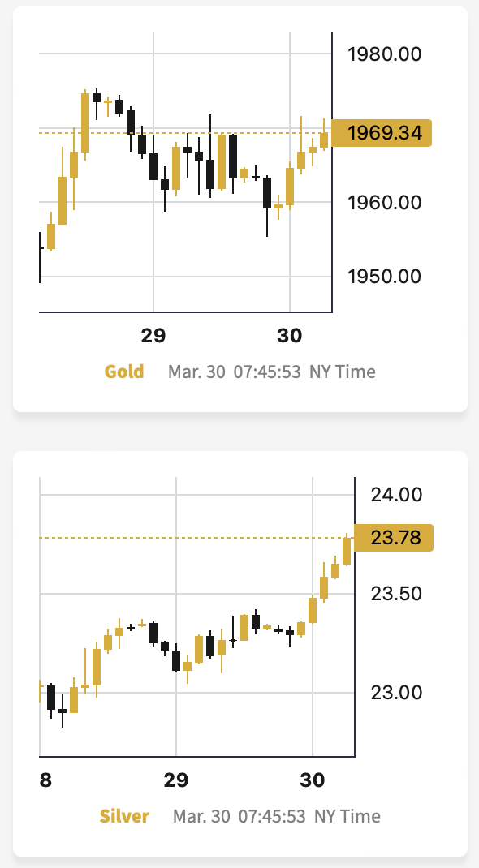The image size is (479, 868).
Task: Click the 8 date marker on silver chart
Action: coord(45,780)
